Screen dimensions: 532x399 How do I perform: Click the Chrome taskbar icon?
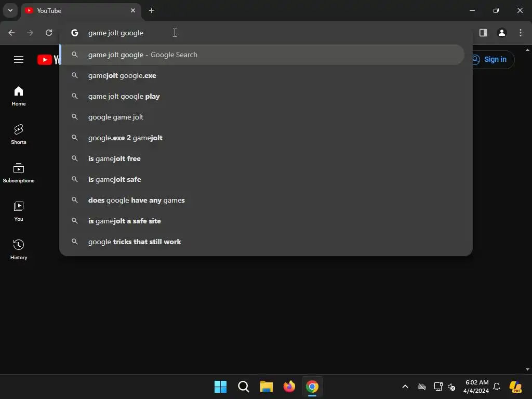[x=312, y=387]
